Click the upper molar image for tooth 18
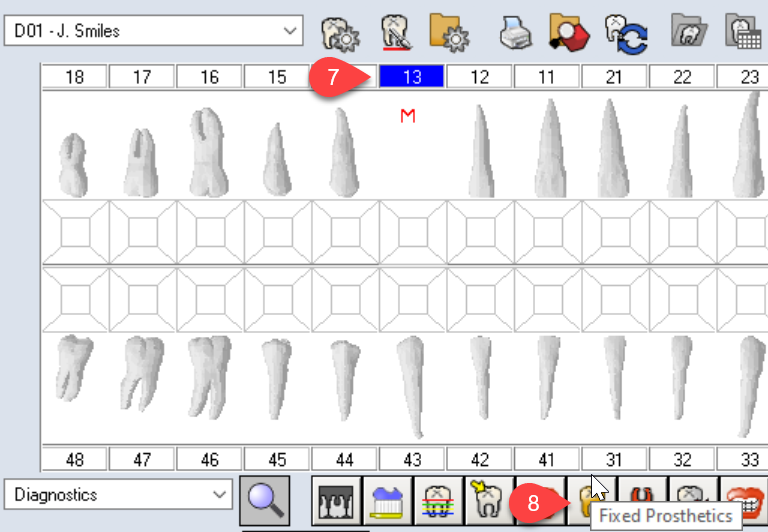Image resolution: width=768 pixels, height=532 pixels. 74,165
